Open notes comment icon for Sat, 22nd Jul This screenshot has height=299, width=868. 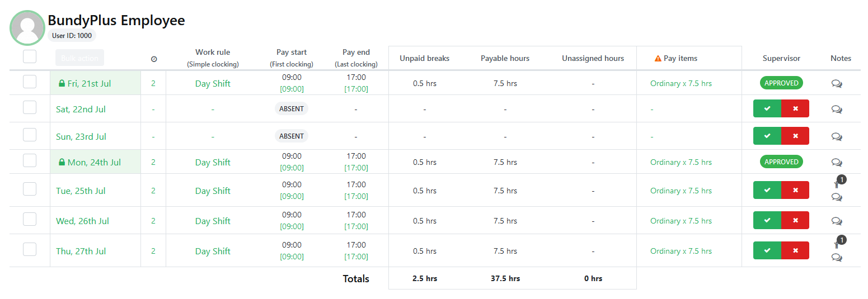click(x=837, y=110)
